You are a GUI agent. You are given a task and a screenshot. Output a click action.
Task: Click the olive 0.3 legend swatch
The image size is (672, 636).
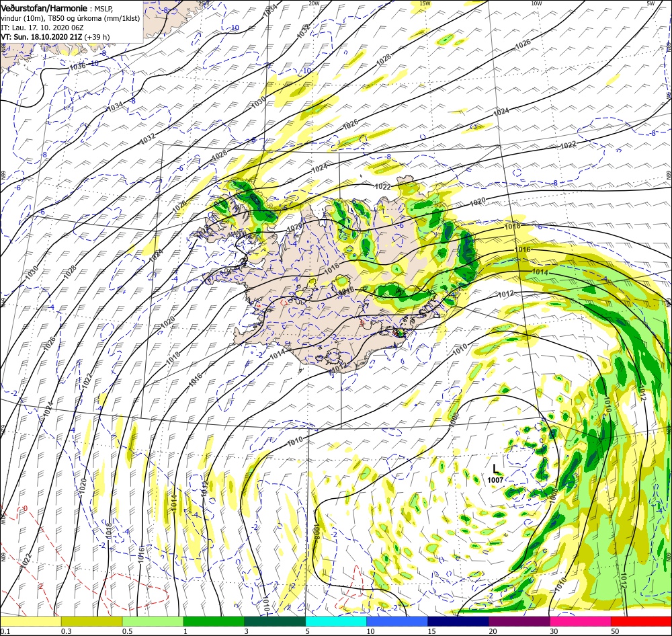click(x=91, y=621)
